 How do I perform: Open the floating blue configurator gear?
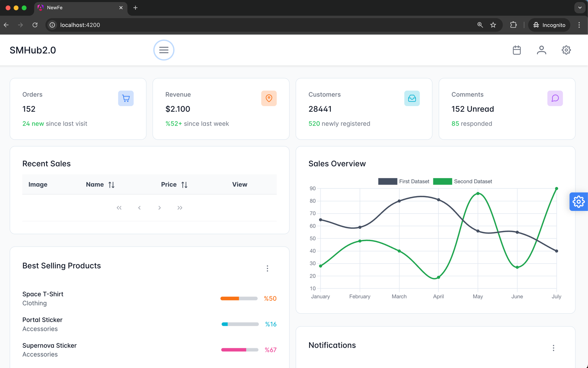(x=578, y=202)
